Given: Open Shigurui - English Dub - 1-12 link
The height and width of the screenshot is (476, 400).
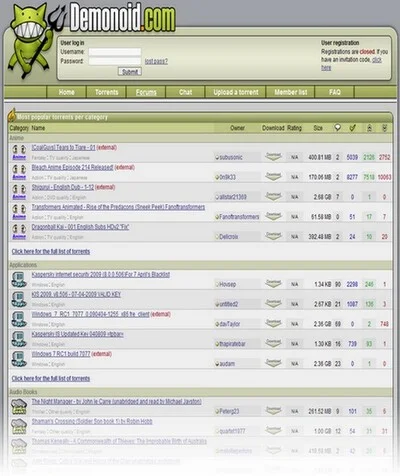Looking at the screenshot, I should pyautogui.click(x=63, y=187).
